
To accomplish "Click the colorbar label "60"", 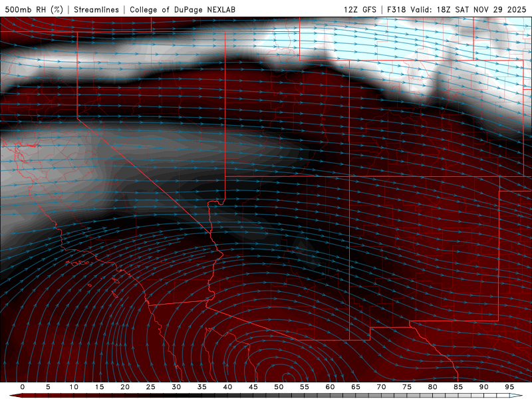I will (330, 387).
